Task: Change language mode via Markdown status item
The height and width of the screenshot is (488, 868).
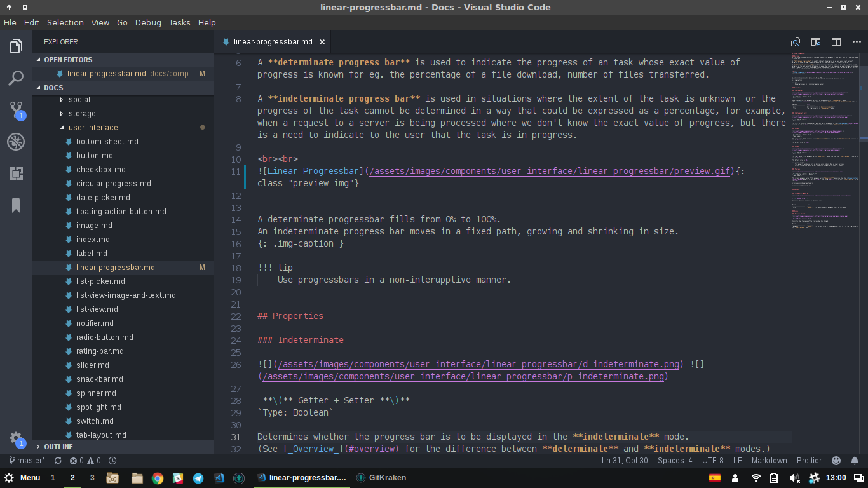Action: [x=769, y=460]
